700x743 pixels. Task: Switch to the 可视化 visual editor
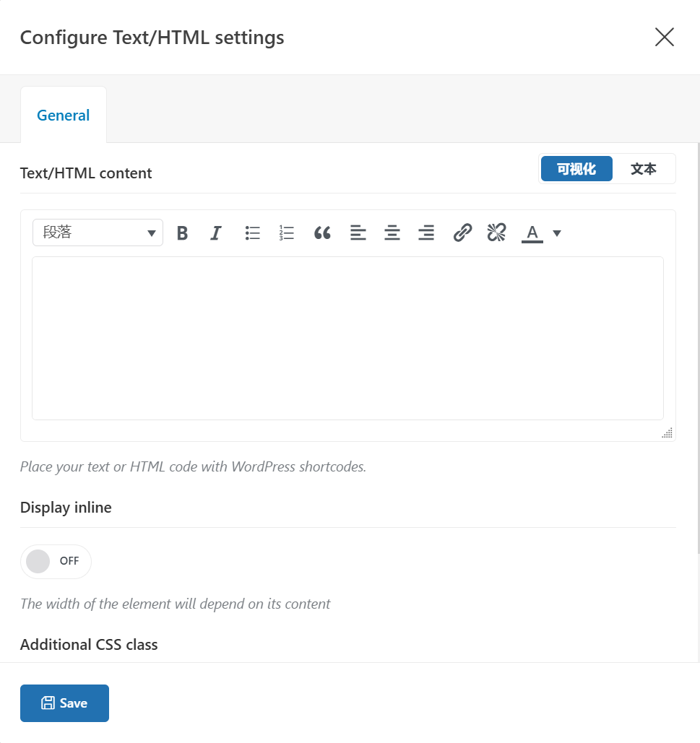pos(576,169)
